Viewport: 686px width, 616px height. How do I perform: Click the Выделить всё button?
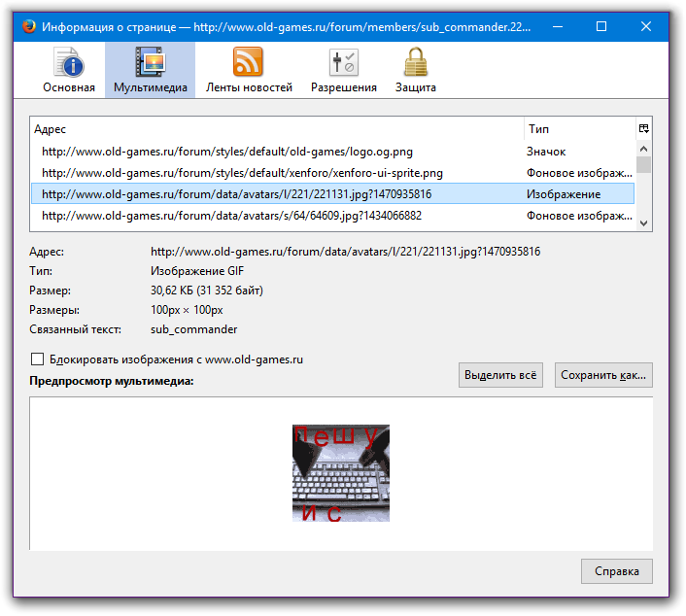pos(500,375)
